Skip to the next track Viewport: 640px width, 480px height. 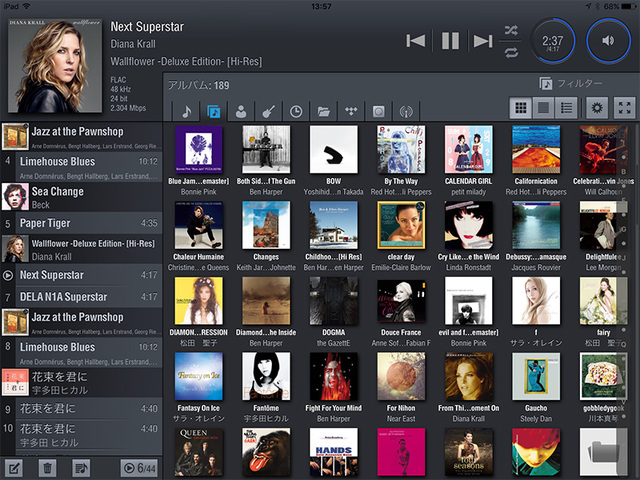(x=483, y=41)
